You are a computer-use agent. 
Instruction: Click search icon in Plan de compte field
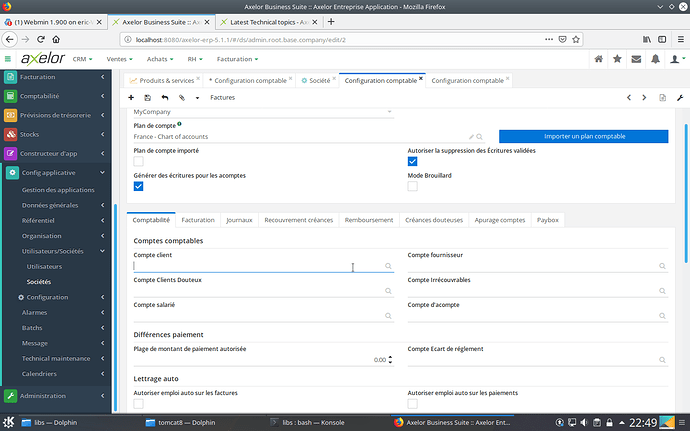click(480, 137)
